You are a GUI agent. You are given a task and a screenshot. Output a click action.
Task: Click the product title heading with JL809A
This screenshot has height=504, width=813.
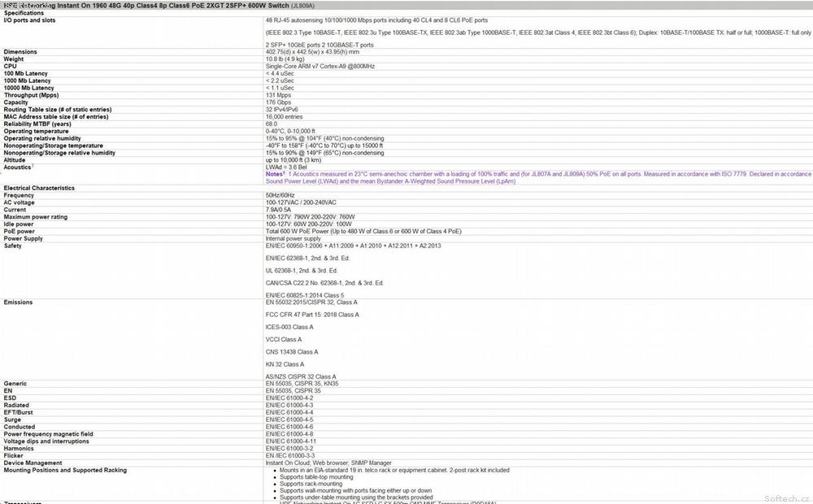pos(159,6)
